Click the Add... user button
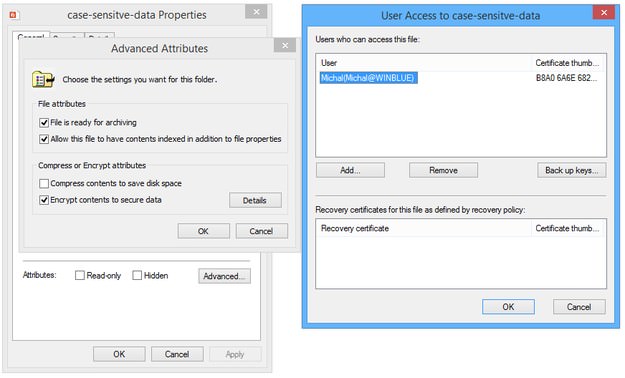The image size is (625, 378). tap(350, 170)
